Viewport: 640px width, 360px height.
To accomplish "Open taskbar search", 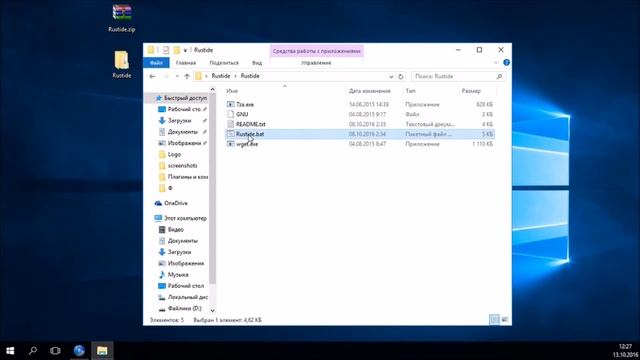I will [33, 351].
